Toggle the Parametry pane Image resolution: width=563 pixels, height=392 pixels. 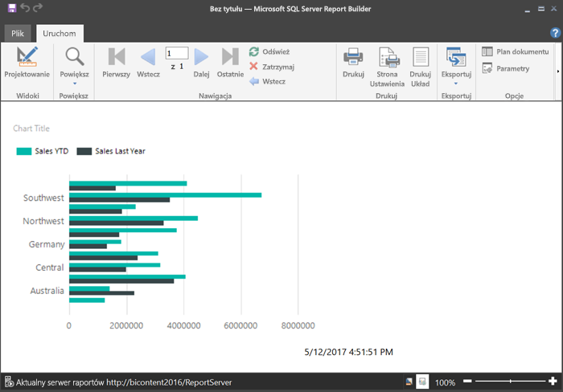[x=506, y=68]
